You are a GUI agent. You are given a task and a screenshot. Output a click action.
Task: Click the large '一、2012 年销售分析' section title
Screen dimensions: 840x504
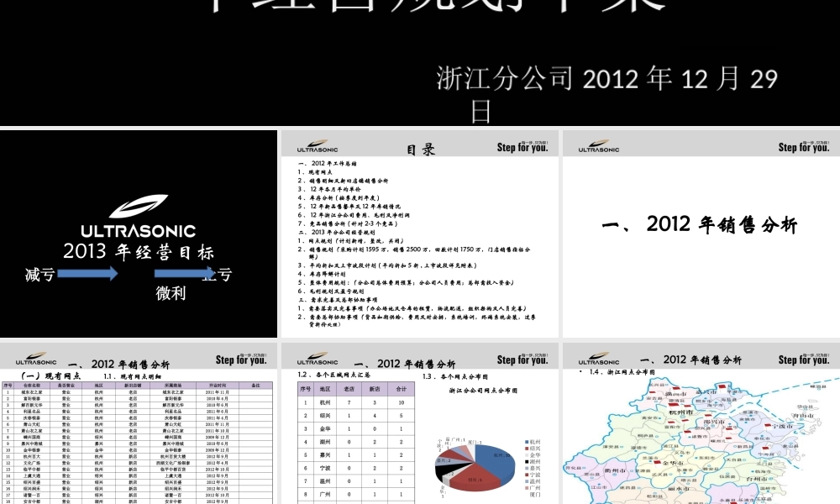[x=701, y=224]
